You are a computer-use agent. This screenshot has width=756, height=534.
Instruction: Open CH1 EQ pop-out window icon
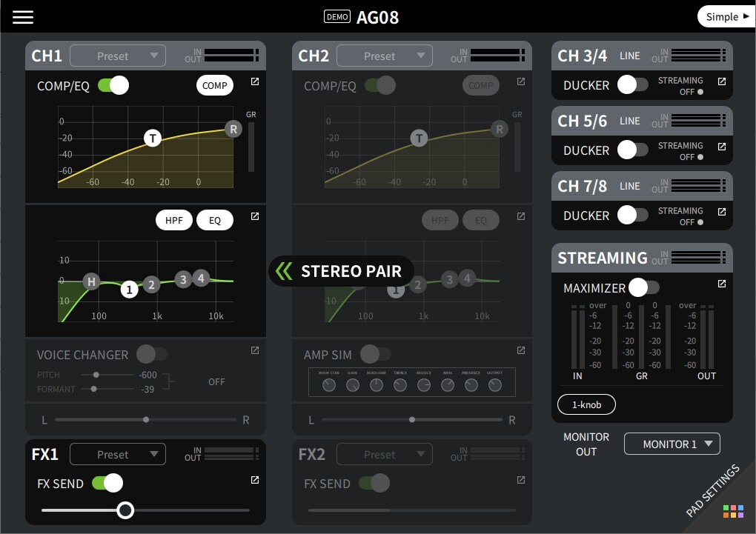click(255, 216)
